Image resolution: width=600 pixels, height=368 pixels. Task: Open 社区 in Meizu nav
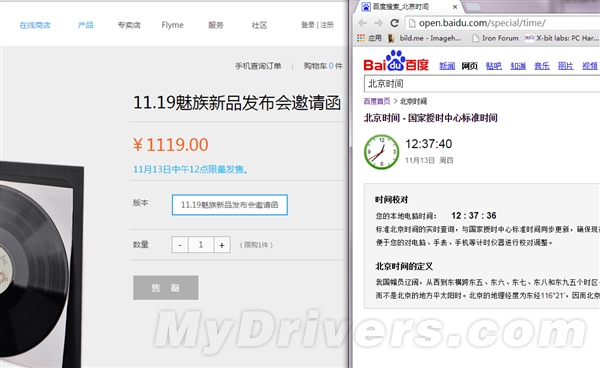[259, 25]
